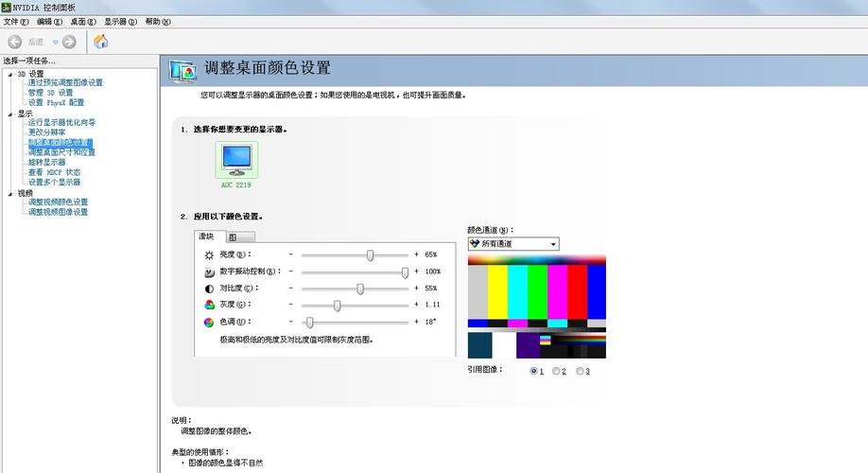868x473 pixels.
Task: Collapse the 3D 设置 tree node
Action: coord(10,74)
